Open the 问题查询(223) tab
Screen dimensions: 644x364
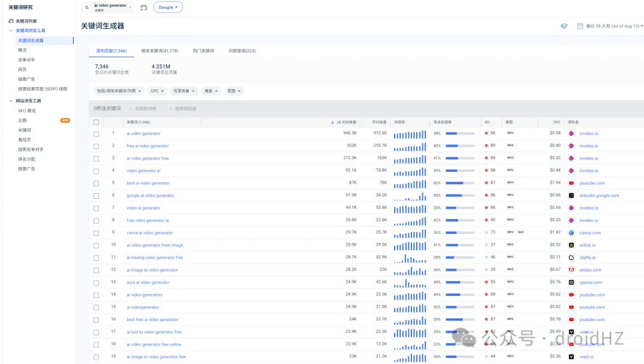[241, 51]
